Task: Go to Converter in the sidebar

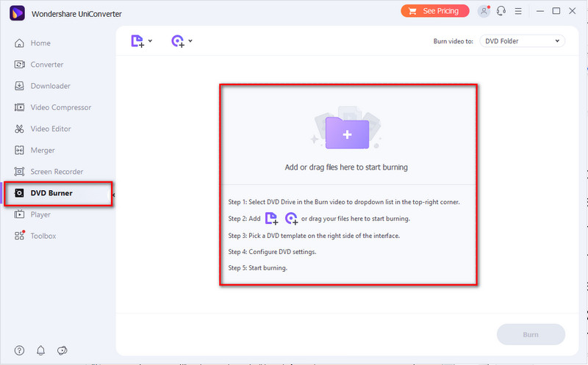Action: [x=46, y=65]
